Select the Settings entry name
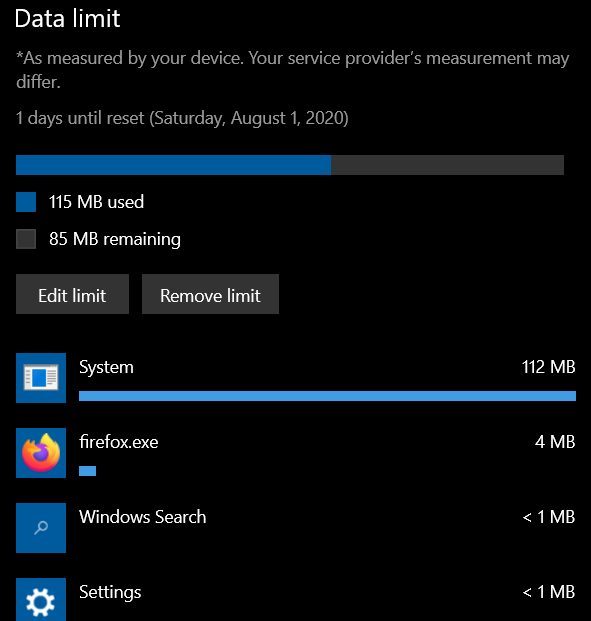The image size is (591, 621). (110, 592)
